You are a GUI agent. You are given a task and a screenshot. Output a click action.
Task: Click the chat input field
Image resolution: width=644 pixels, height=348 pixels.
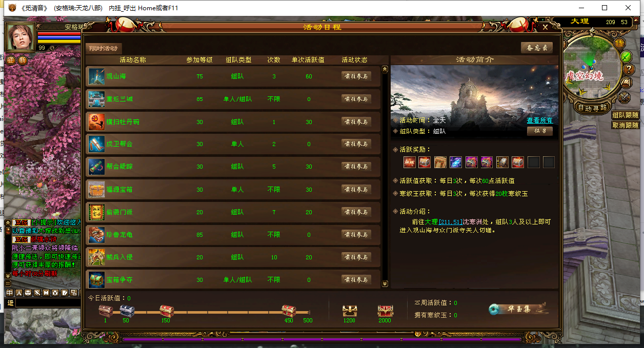(49, 303)
